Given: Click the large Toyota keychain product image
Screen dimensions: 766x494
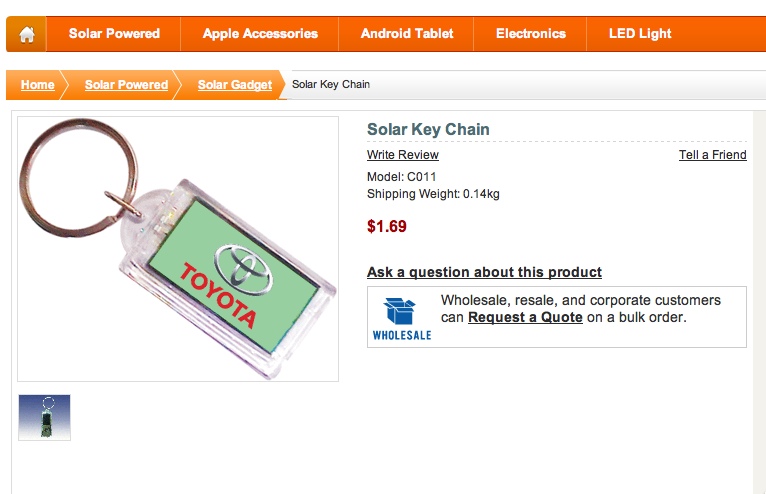Looking at the screenshot, I should click(x=178, y=249).
